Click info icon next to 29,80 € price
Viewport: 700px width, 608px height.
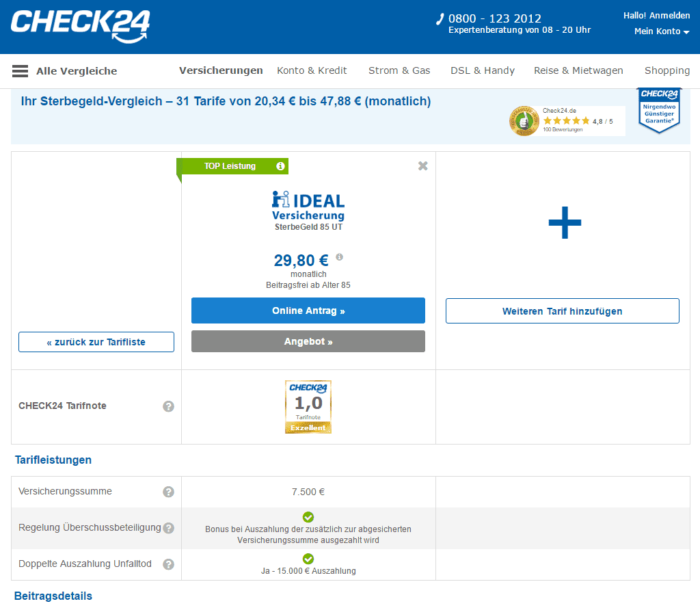[x=340, y=258]
